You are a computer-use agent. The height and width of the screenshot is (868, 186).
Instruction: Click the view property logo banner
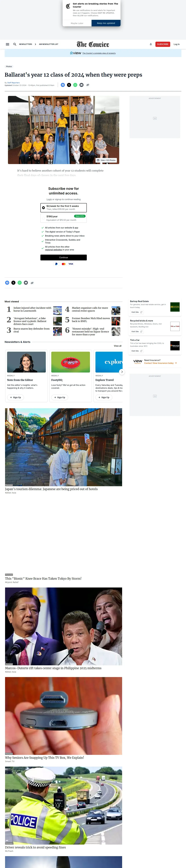(76, 53)
